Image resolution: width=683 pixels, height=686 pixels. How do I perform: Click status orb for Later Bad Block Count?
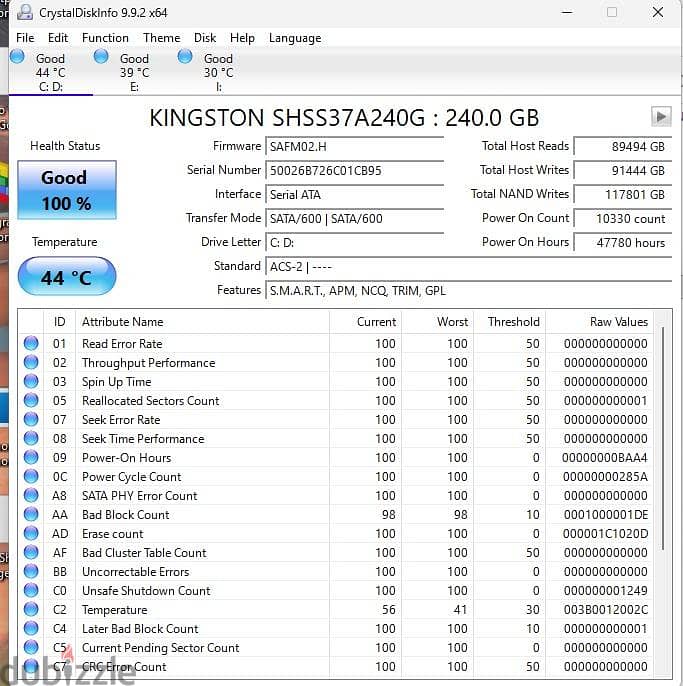click(31, 629)
